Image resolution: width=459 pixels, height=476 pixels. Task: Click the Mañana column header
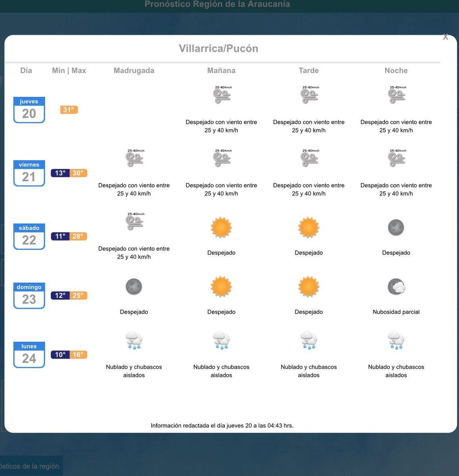221,71
